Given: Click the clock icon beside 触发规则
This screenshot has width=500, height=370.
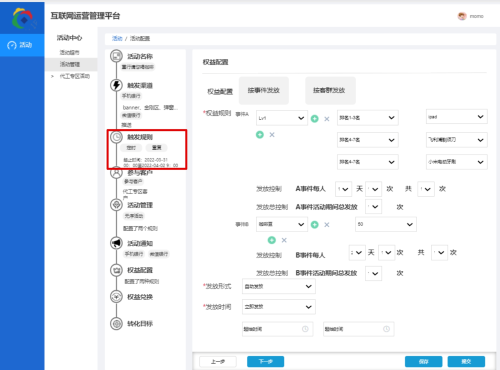Looking at the screenshot, I should [116, 137].
